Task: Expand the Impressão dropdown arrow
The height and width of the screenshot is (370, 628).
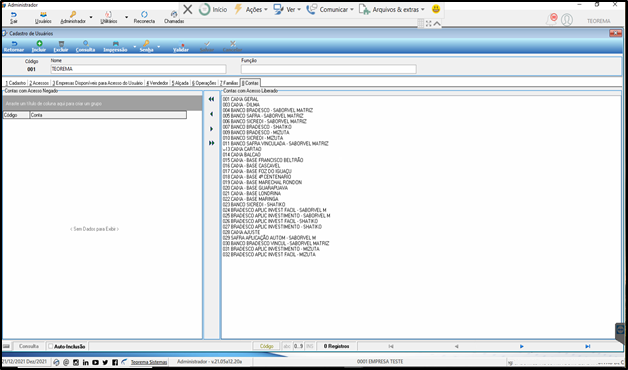Action: click(134, 46)
